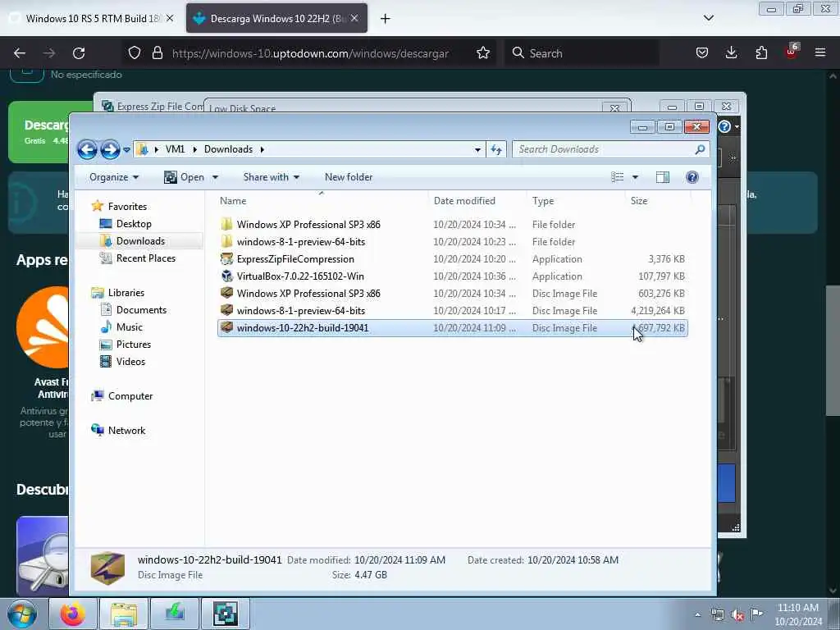This screenshot has width=840, height=630.
Task: Go forward in Explorer window
Action: coord(110,149)
